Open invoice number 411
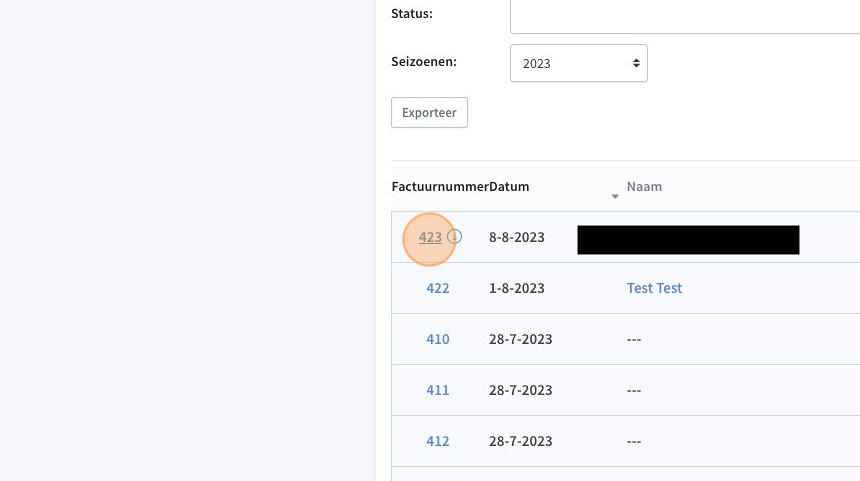The height and width of the screenshot is (481, 860). coord(438,390)
